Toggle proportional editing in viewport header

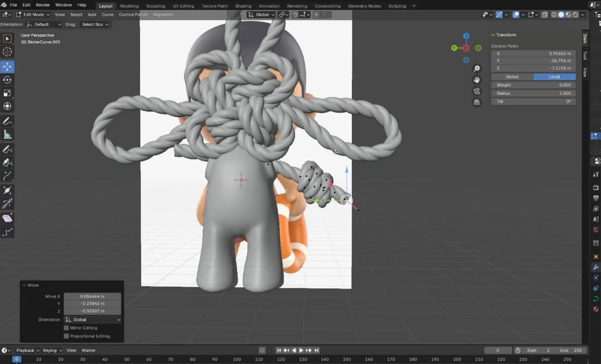pos(316,15)
